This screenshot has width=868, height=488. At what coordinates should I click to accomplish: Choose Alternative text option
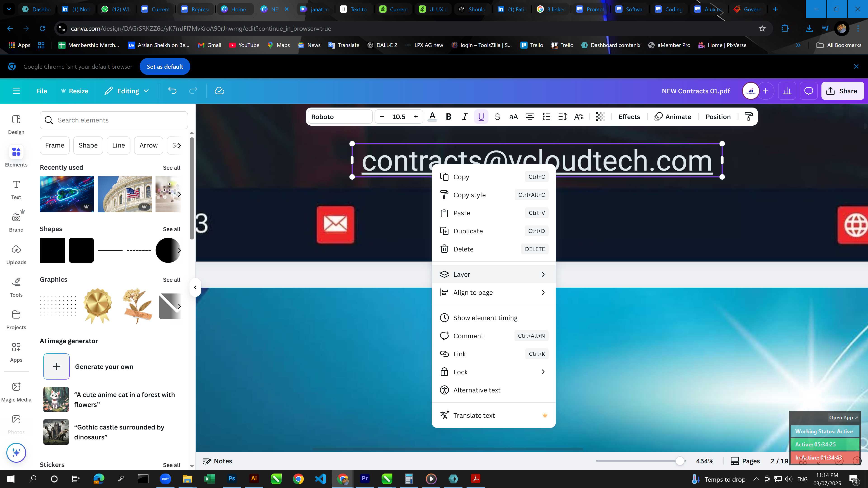coord(494,390)
